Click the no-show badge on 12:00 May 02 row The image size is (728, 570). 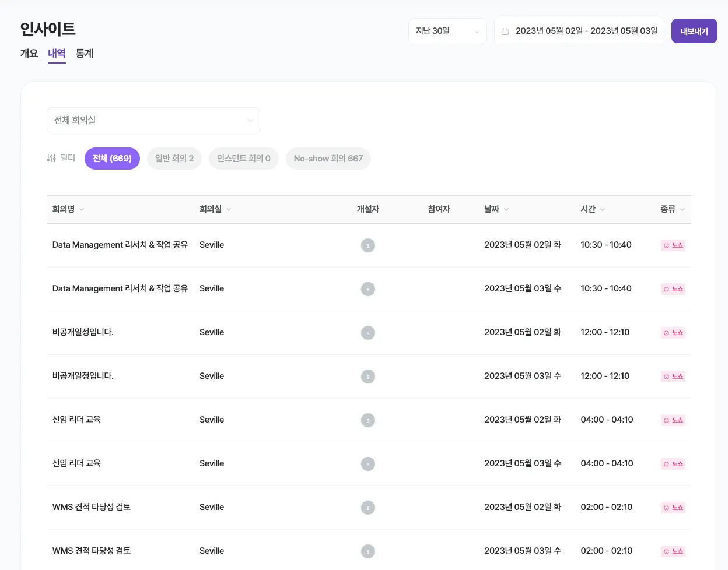click(673, 333)
